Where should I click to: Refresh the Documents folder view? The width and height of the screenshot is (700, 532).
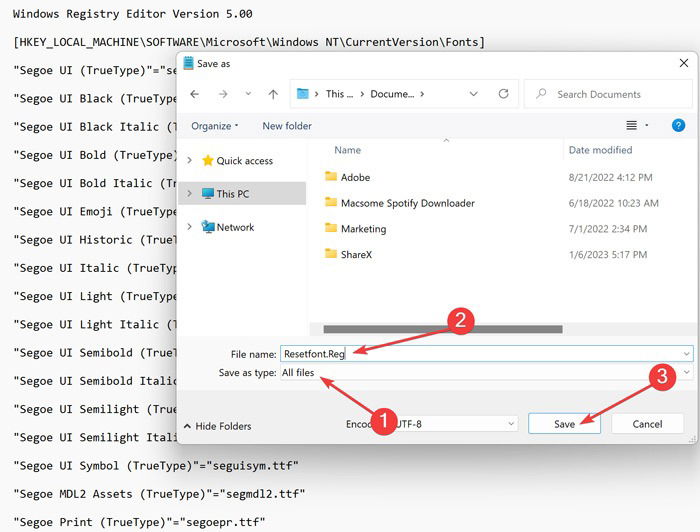click(504, 94)
